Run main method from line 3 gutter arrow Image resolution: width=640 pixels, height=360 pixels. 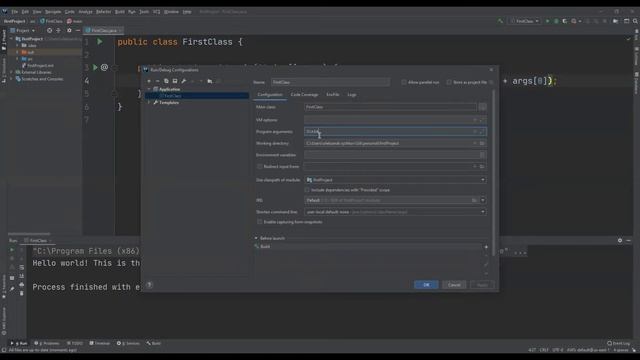(x=95, y=67)
